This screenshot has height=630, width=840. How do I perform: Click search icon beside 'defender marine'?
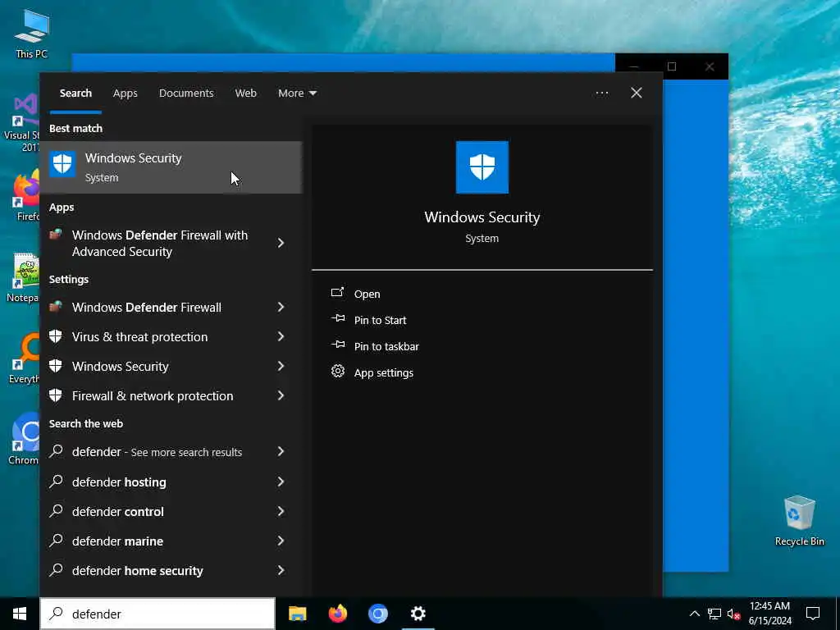point(56,540)
